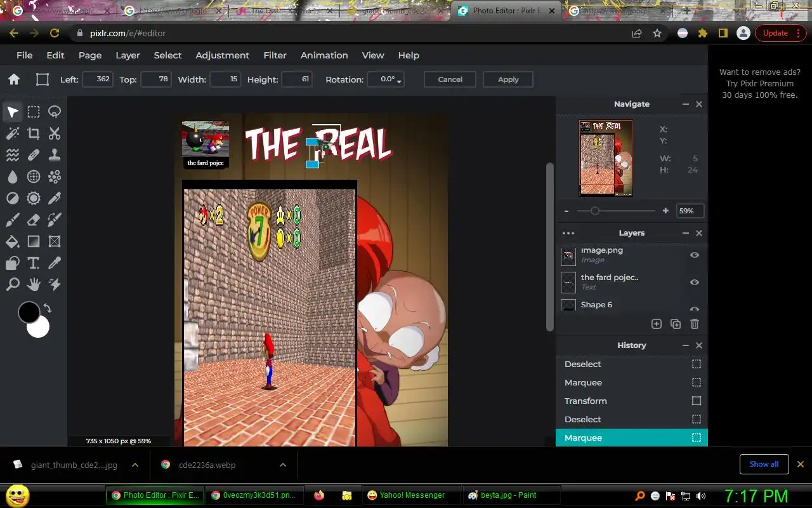Open the Adjustment menu

click(222, 55)
